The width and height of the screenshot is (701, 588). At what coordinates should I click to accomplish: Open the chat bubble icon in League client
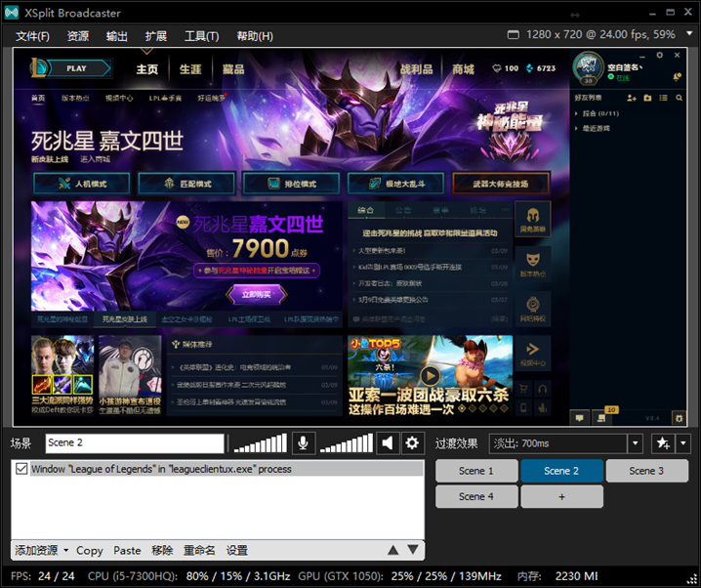coord(580,418)
